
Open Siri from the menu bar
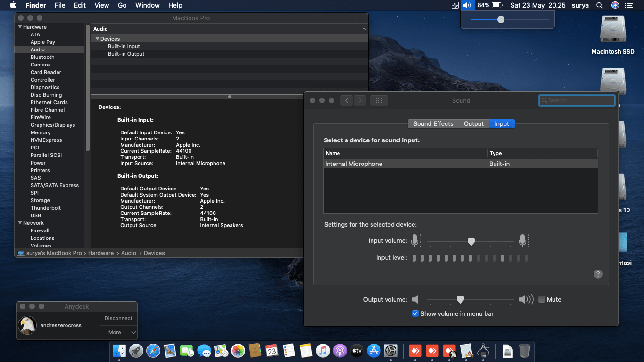click(x=615, y=5)
